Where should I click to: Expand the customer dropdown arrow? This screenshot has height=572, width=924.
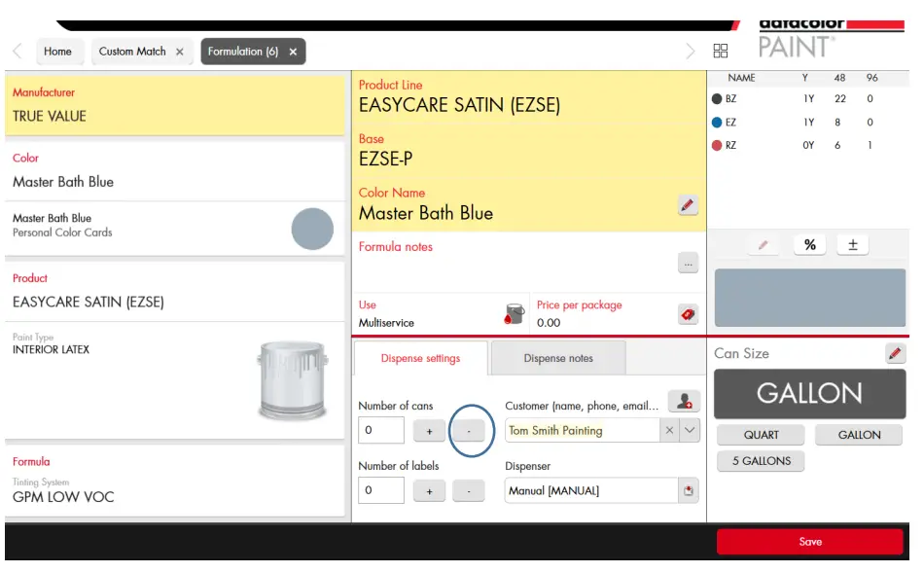pos(690,431)
